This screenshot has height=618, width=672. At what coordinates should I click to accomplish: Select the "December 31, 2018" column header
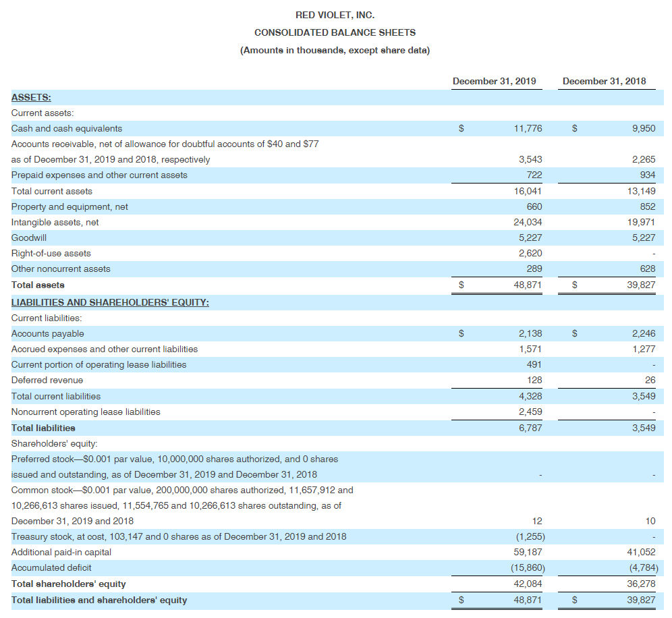(x=604, y=81)
